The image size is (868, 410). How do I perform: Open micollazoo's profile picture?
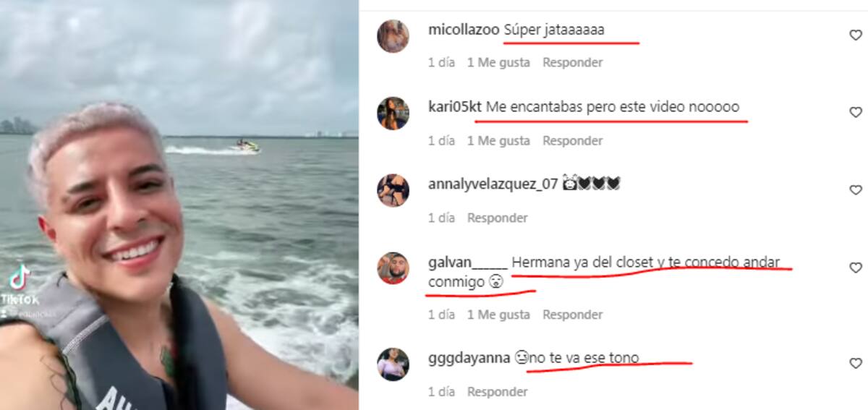393,36
